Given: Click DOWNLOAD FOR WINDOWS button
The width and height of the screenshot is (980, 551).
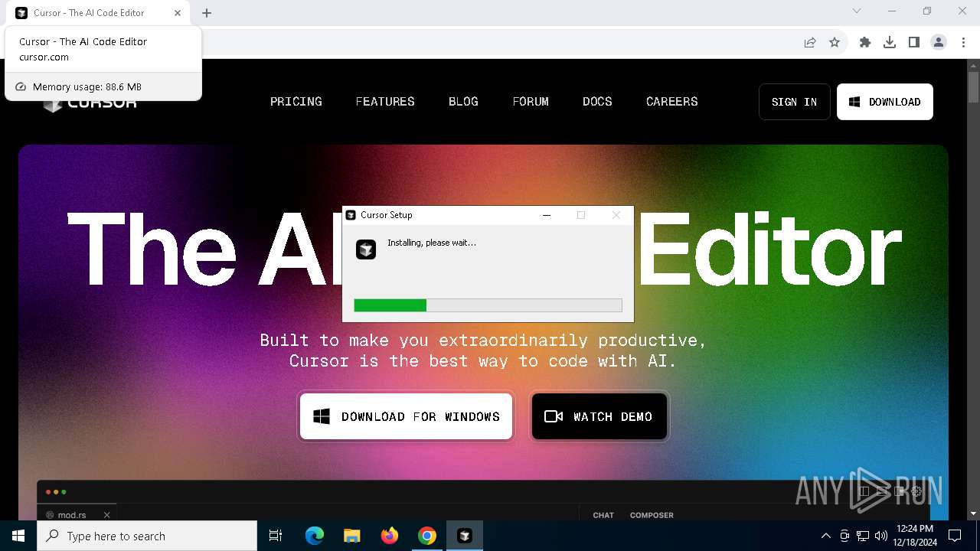Looking at the screenshot, I should click(406, 416).
